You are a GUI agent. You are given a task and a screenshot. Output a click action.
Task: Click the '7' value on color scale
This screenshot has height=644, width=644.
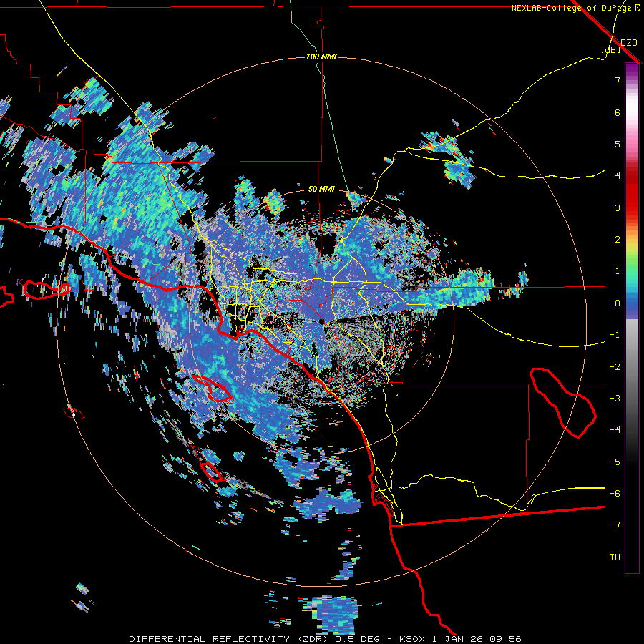tap(618, 80)
